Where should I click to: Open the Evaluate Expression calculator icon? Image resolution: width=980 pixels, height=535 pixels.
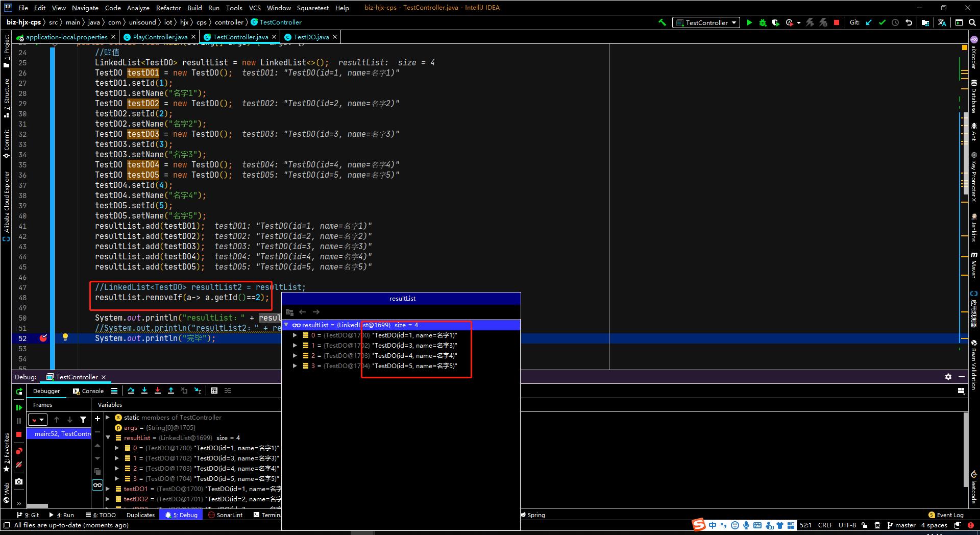[214, 391]
